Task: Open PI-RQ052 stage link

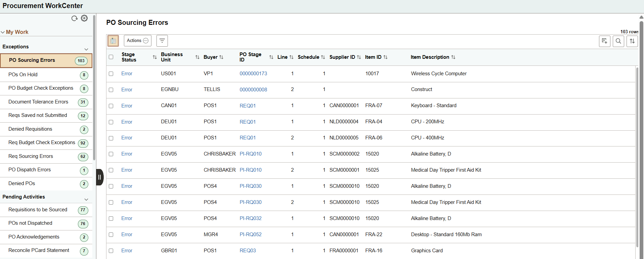Action: coord(250,234)
